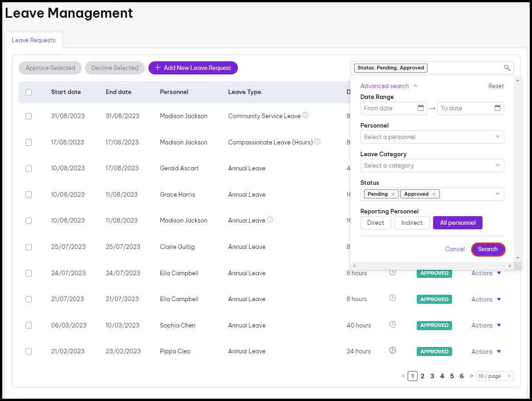Click the search magnifier icon
This screenshot has width=532, height=401.
507,68
